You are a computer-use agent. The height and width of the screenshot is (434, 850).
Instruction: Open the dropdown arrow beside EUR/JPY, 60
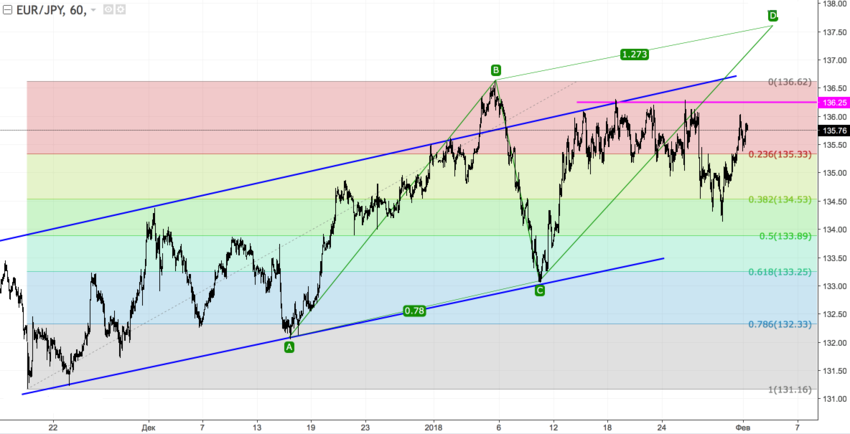click(x=94, y=10)
